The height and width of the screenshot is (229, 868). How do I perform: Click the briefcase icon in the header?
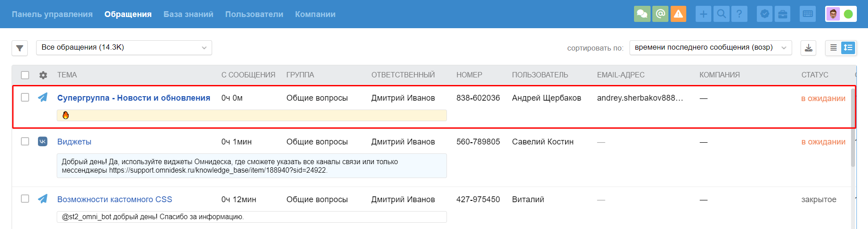coord(783,14)
